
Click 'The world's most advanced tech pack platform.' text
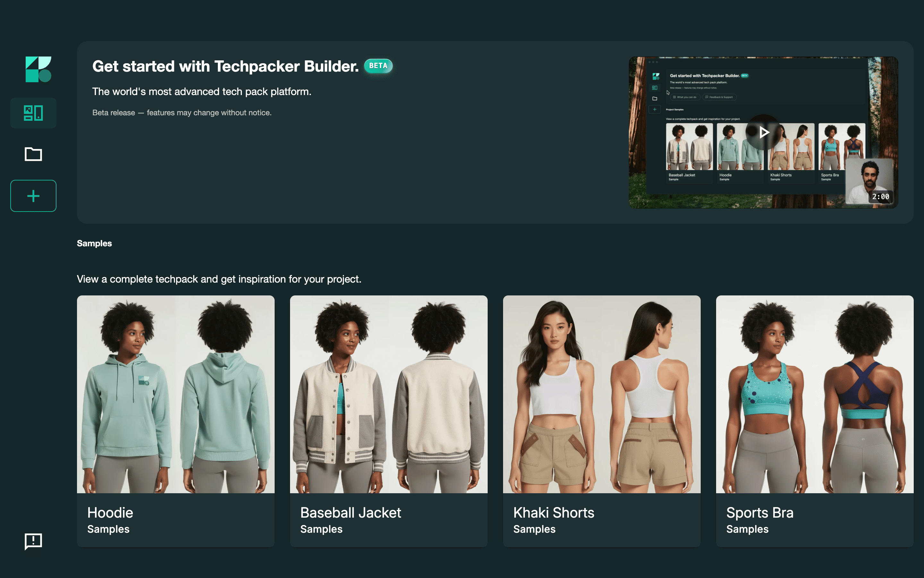(201, 92)
